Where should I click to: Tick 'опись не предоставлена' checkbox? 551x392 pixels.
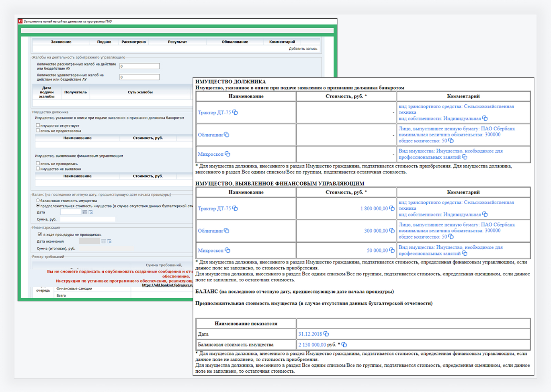pos(38,131)
